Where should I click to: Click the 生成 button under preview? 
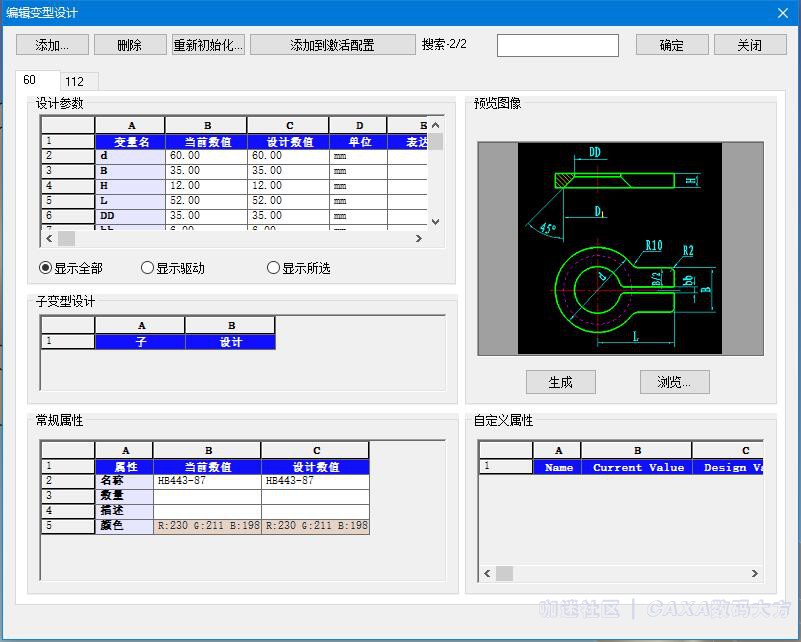tap(560, 382)
